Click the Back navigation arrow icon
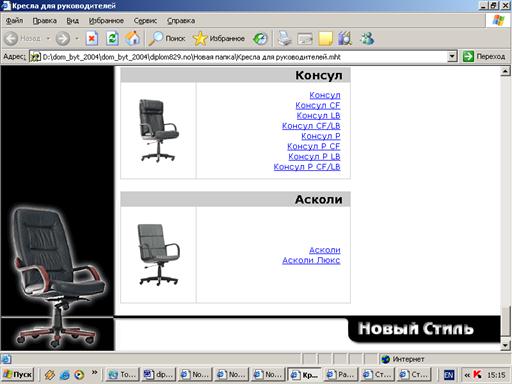 pos(11,39)
